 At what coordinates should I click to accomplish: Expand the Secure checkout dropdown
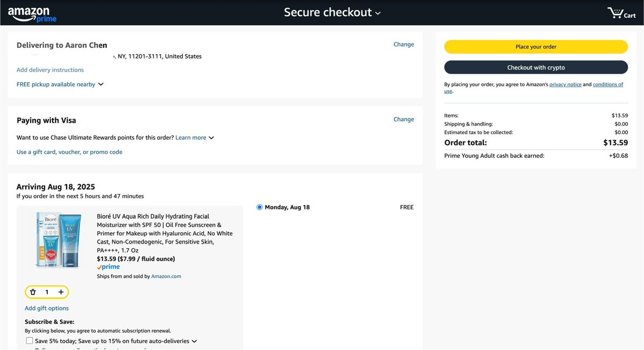tap(332, 12)
